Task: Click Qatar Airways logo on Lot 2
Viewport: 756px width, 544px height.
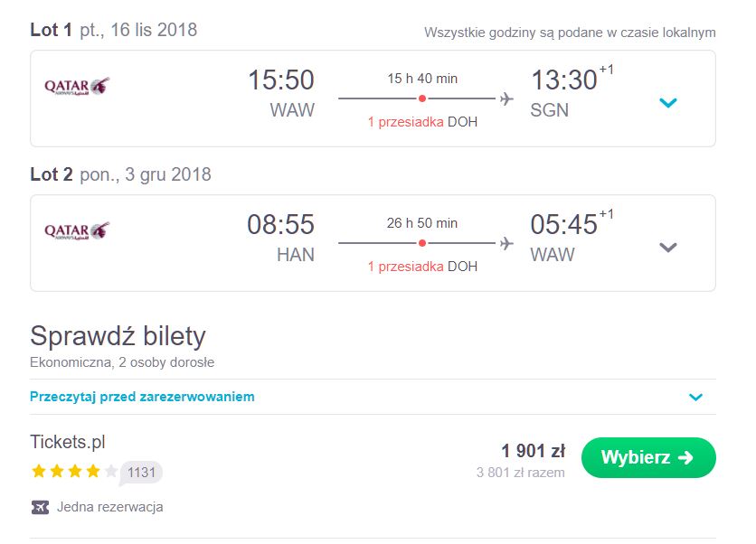Action: pyautogui.click(x=77, y=230)
